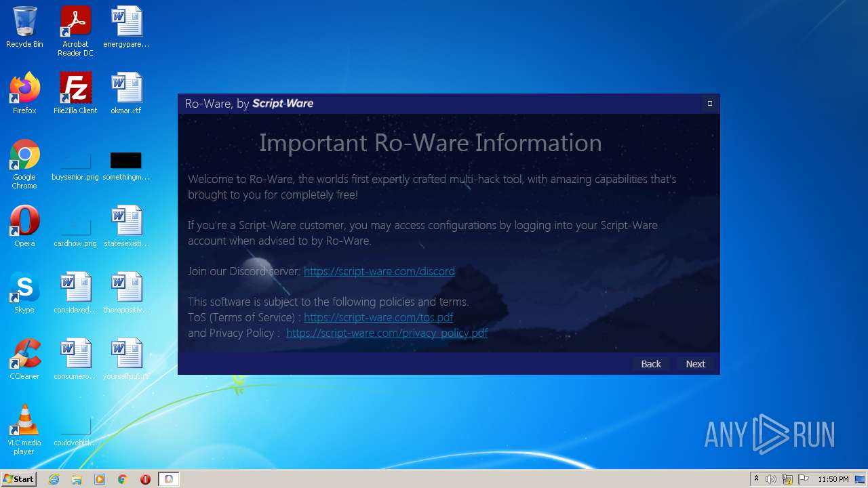Image resolution: width=868 pixels, height=488 pixels.
Task: Click the 'Important Ro-Ware Information' heading
Action: (x=431, y=143)
